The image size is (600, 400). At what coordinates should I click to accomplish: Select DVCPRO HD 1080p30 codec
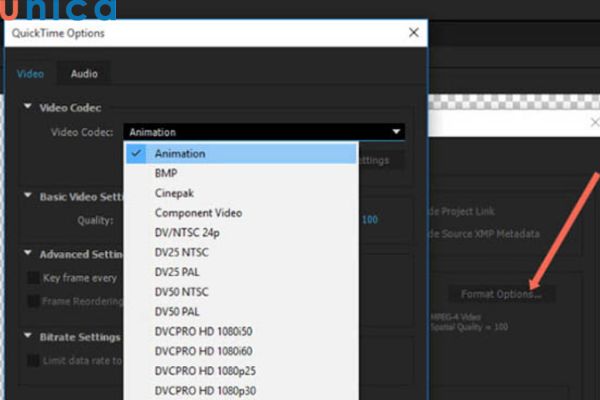[x=242, y=390]
